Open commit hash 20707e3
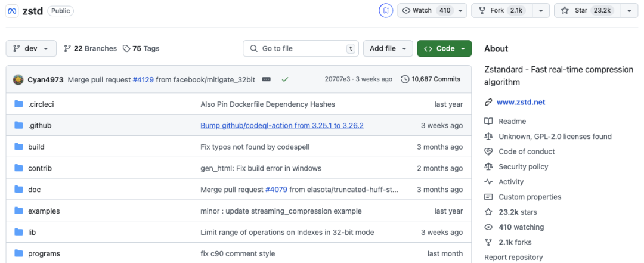This screenshot has height=263, width=644. (337, 79)
